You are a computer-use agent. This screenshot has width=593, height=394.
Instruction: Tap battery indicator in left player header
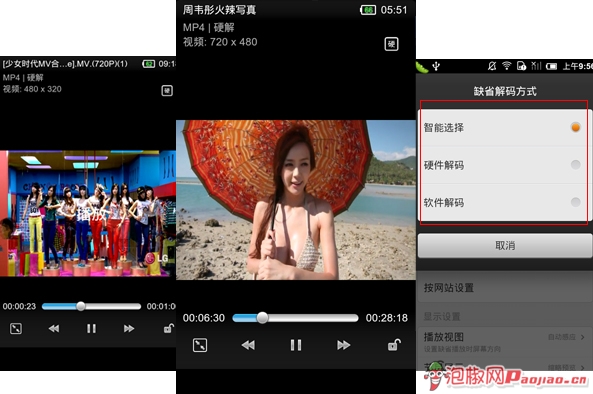[149, 64]
